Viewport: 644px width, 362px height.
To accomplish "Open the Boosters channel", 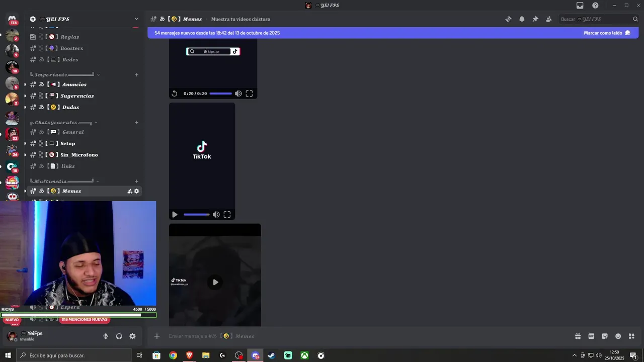I will point(85,48).
